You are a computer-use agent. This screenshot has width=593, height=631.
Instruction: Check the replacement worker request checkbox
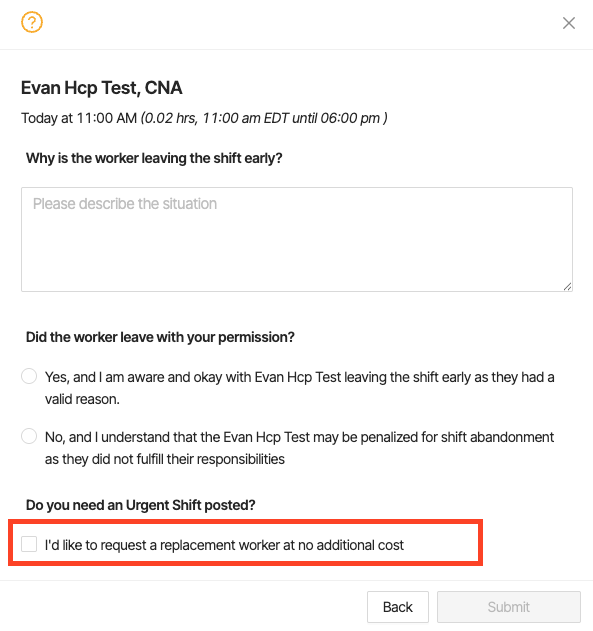(x=29, y=544)
